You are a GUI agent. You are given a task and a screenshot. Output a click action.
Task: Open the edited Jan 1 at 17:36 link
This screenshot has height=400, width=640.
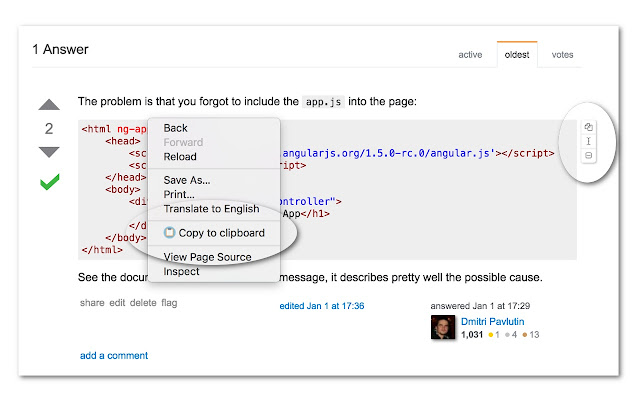pyautogui.click(x=322, y=306)
